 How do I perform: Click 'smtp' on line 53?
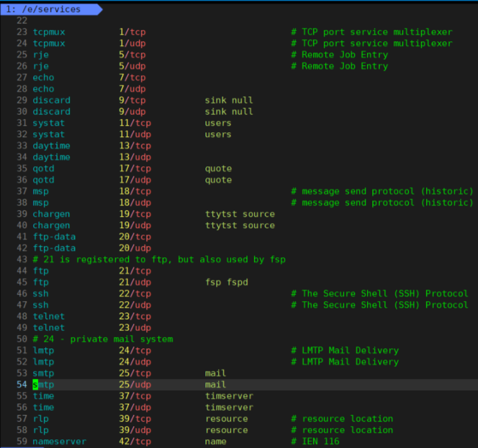[43, 374]
